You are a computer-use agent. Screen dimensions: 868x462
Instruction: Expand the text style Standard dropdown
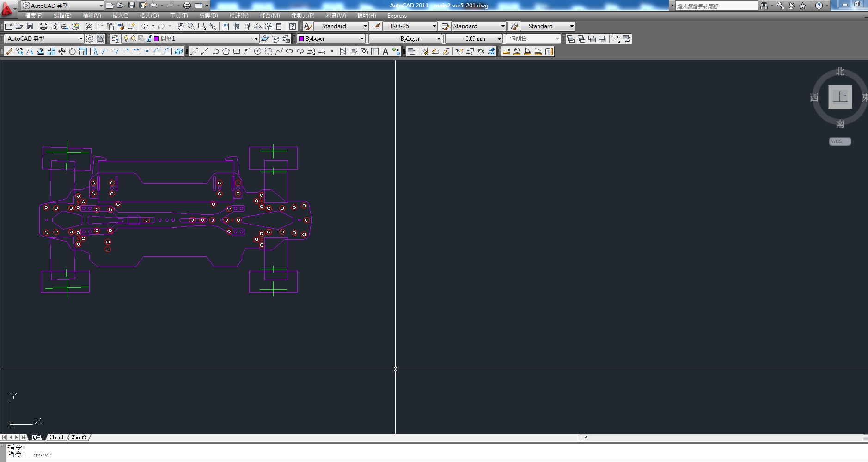pos(342,26)
